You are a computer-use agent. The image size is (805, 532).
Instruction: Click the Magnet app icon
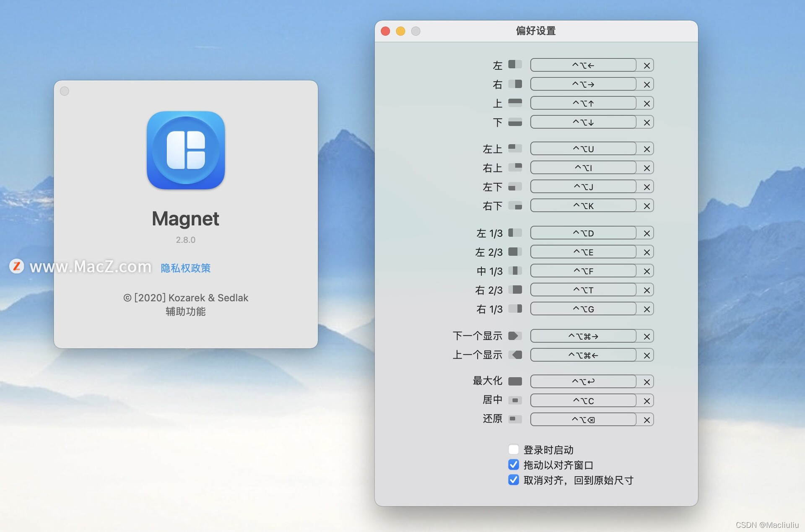[x=186, y=150]
